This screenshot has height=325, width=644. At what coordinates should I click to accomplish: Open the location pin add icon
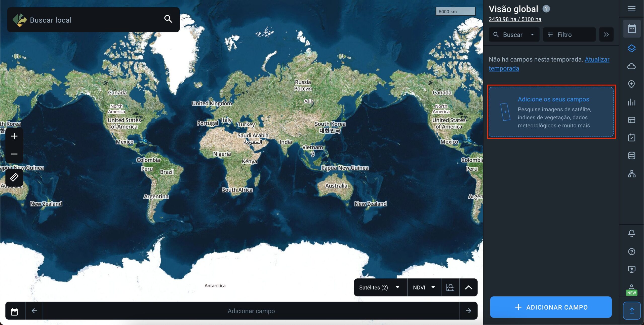pyautogui.click(x=631, y=84)
